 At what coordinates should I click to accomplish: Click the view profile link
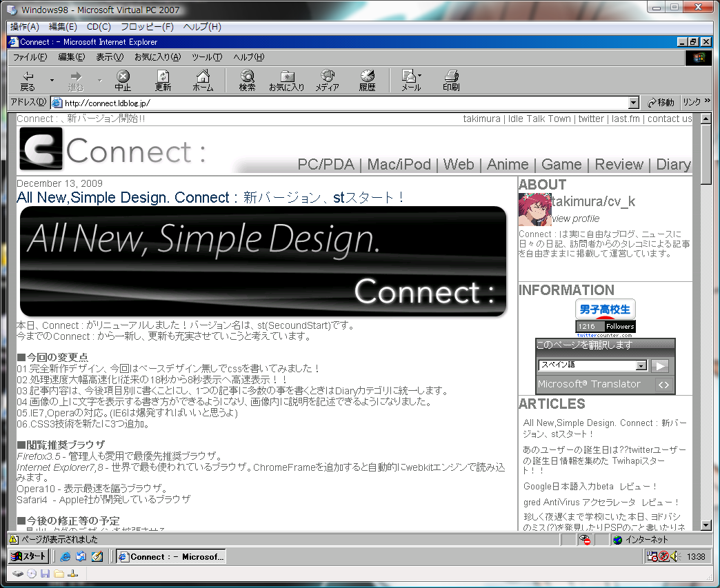pos(576,219)
